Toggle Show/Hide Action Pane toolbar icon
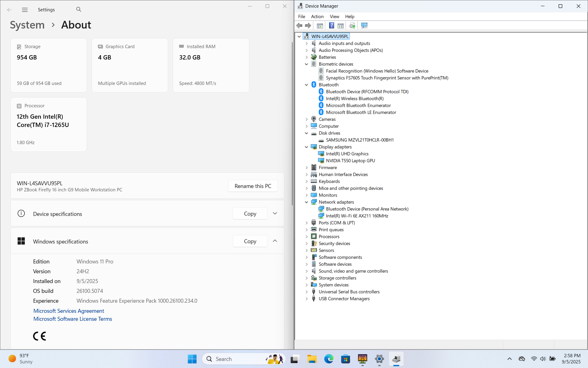This screenshot has height=368, width=588. point(341,25)
